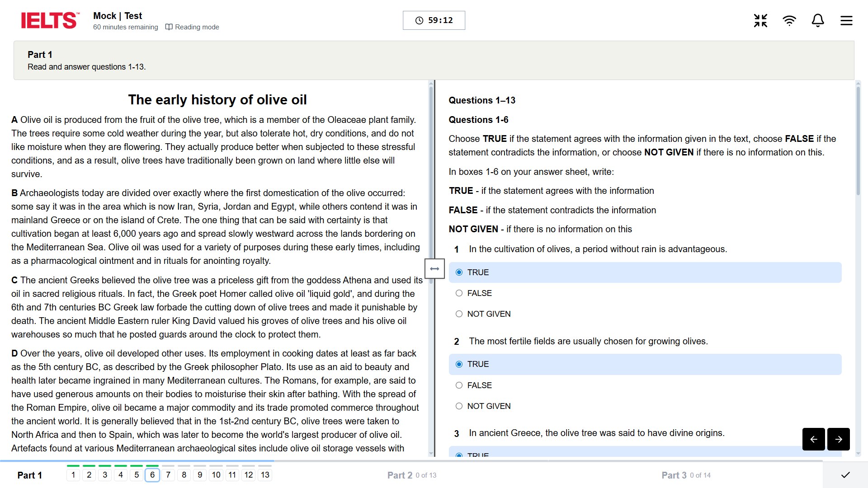
Task: Jump to question 7 in navigator
Action: [168, 475]
